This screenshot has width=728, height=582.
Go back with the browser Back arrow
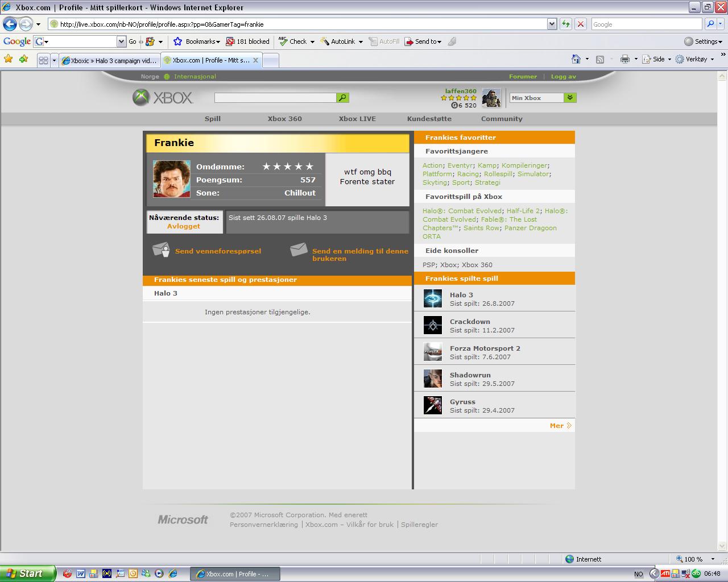10,24
